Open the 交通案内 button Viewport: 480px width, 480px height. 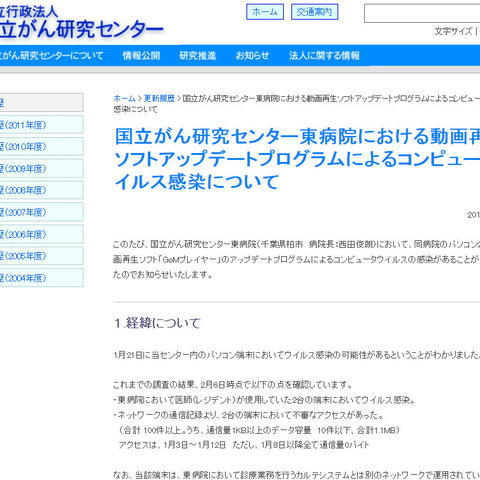(x=314, y=12)
